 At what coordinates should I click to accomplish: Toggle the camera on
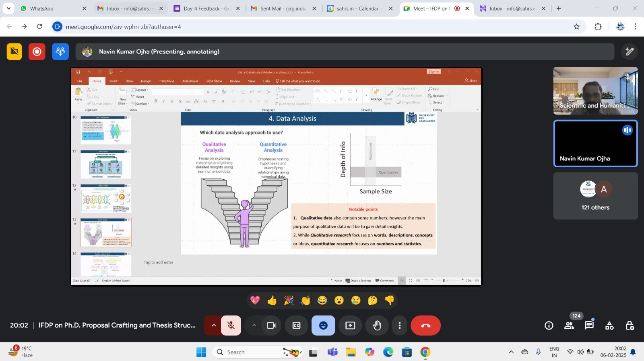(x=271, y=326)
